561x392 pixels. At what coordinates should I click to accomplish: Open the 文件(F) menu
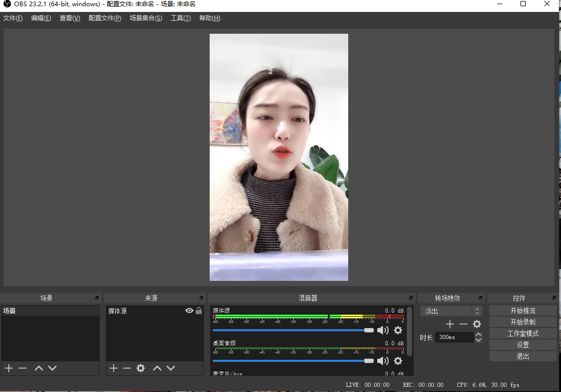click(13, 18)
